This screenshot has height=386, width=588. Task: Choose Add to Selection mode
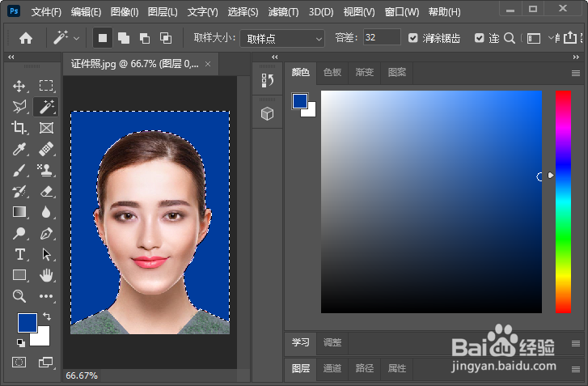click(x=124, y=38)
